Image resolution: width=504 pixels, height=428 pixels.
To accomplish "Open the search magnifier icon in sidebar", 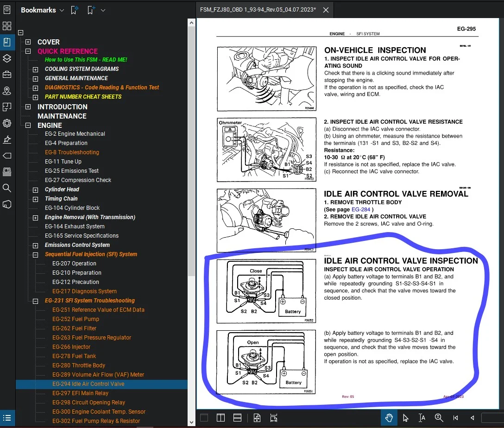I will point(7,188).
